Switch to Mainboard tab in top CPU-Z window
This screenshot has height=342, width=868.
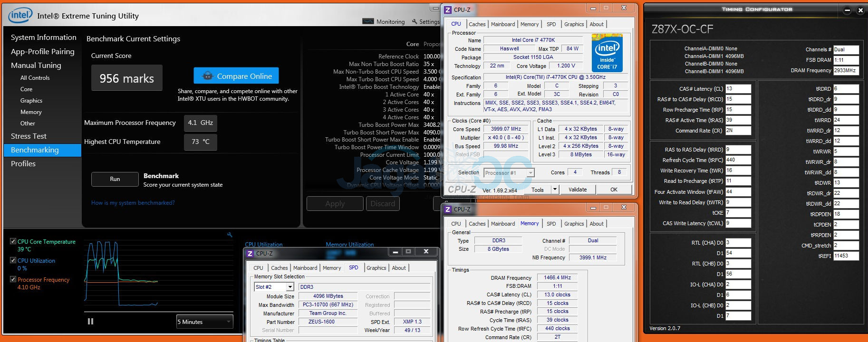coord(502,24)
